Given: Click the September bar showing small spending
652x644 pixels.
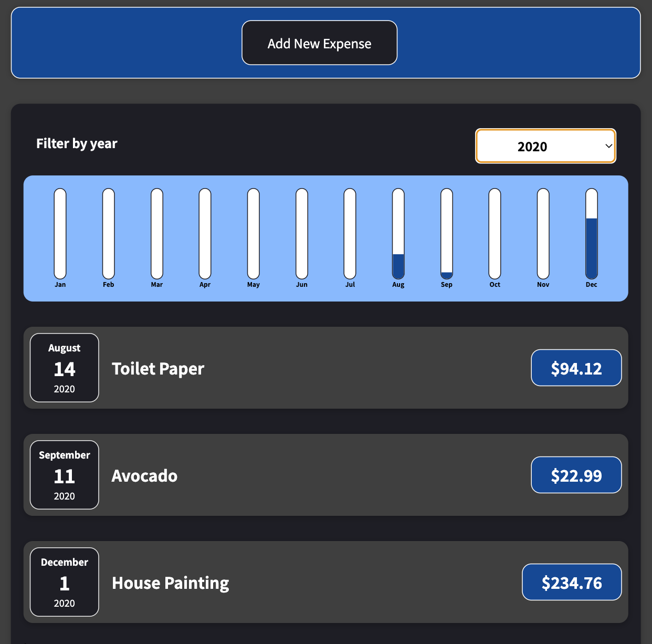Looking at the screenshot, I should tap(446, 234).
